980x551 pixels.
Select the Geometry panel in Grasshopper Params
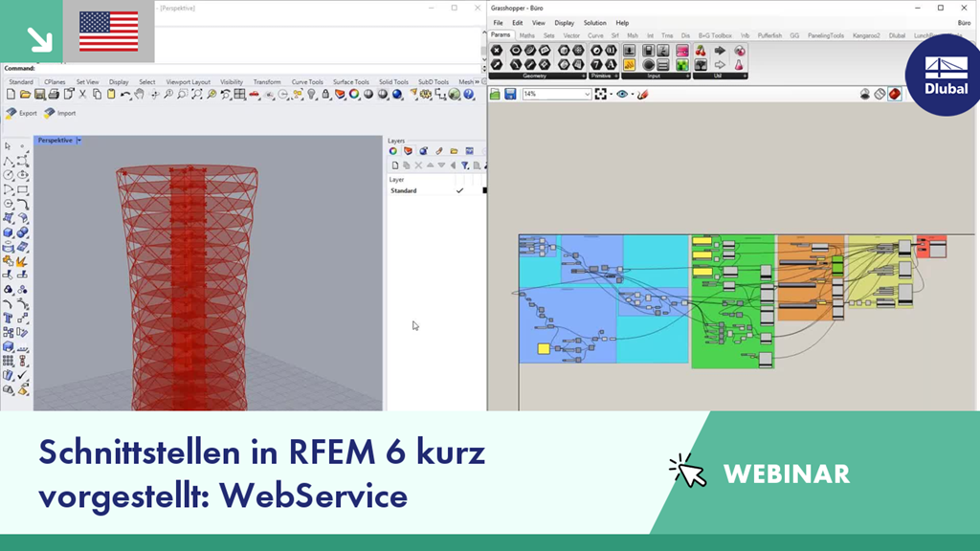[x=536, y=75]
